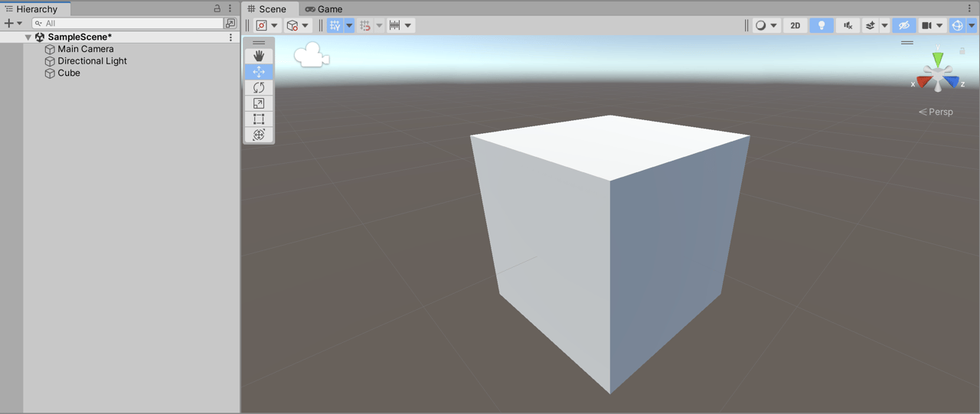Screen dimensions: 980x414
Task: Open grid axis settings dropdown arrow
Action: (349, 25)
